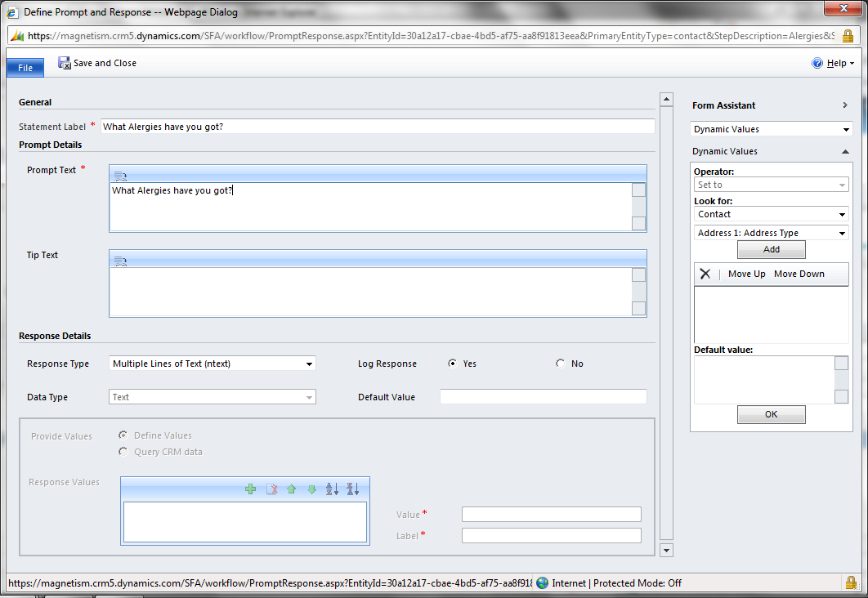
Task: Click Move Down in Form Assistant
Action: tap(799, 274)
